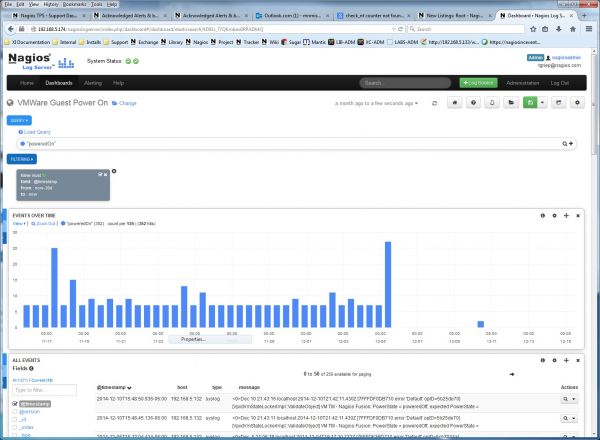Toggle the _id field checkbox
600x440 pixels.
click(14, 420)
